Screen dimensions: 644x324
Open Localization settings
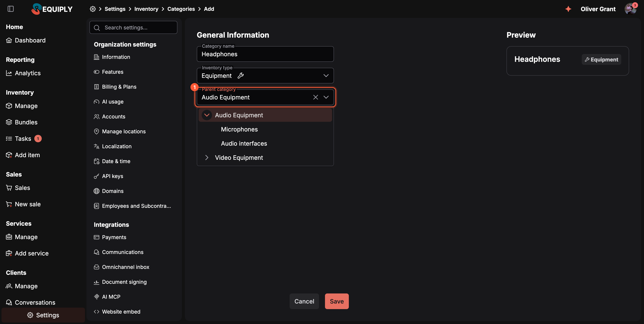tap(113, 146)
